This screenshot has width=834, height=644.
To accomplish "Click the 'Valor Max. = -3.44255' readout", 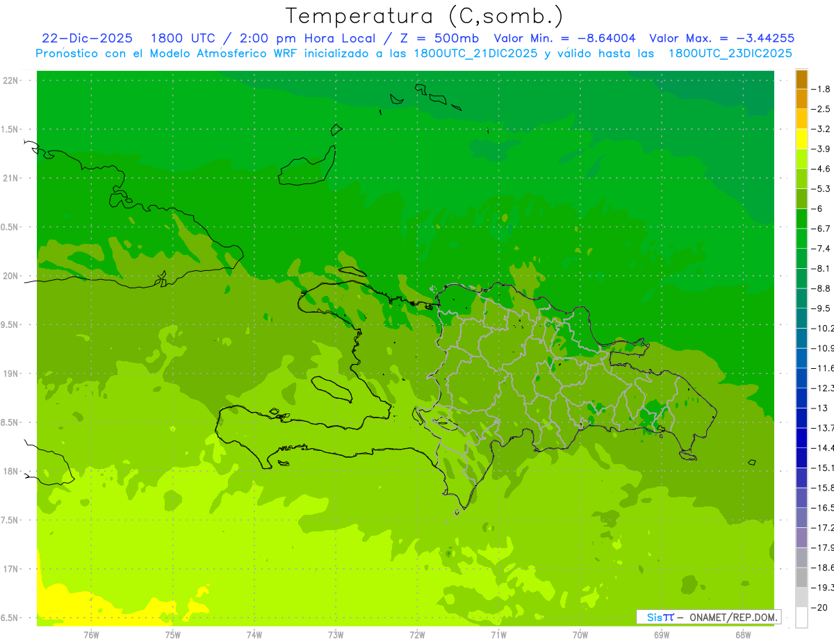I will coord(721,38).
